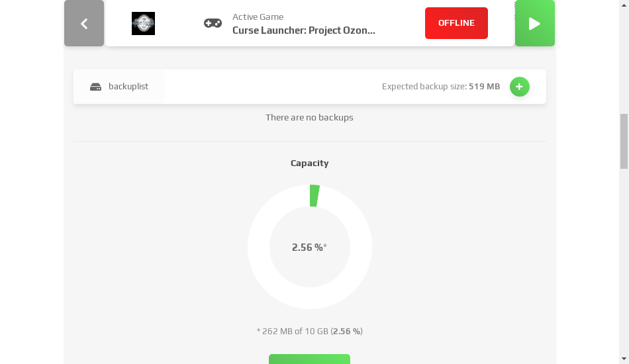Click the backuplist hard drive icon
Image resolution: width=629 pixels, height=364 pixels.
[95, 87]
